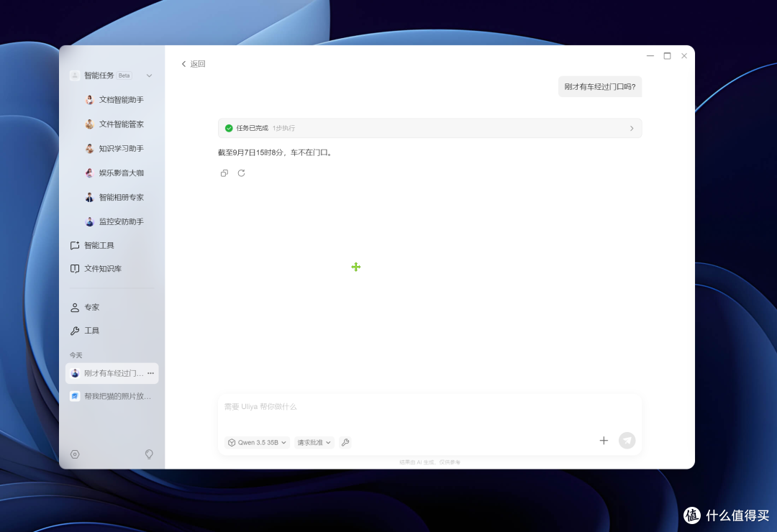This screenshot has height=532, width=777.
Task: Regenerate the AI response
Action: (241, 173)
